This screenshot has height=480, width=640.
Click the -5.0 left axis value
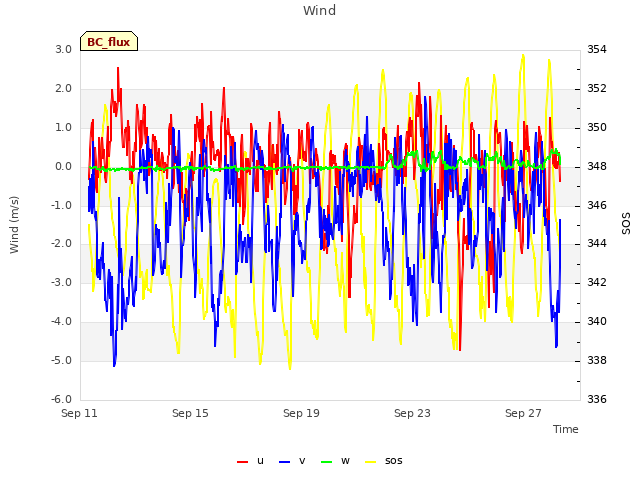pyautogui.click(x=62, y=360)
